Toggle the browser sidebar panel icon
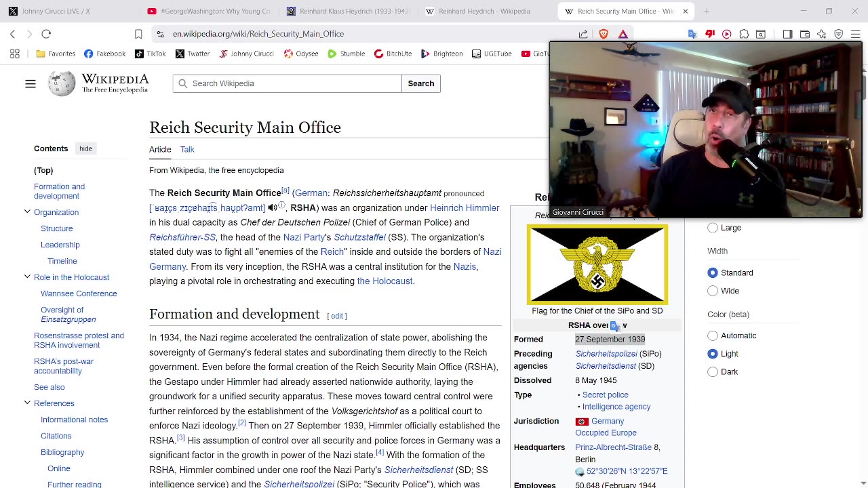This screenshot has width=868, height=488. click(x=787, y=34)
